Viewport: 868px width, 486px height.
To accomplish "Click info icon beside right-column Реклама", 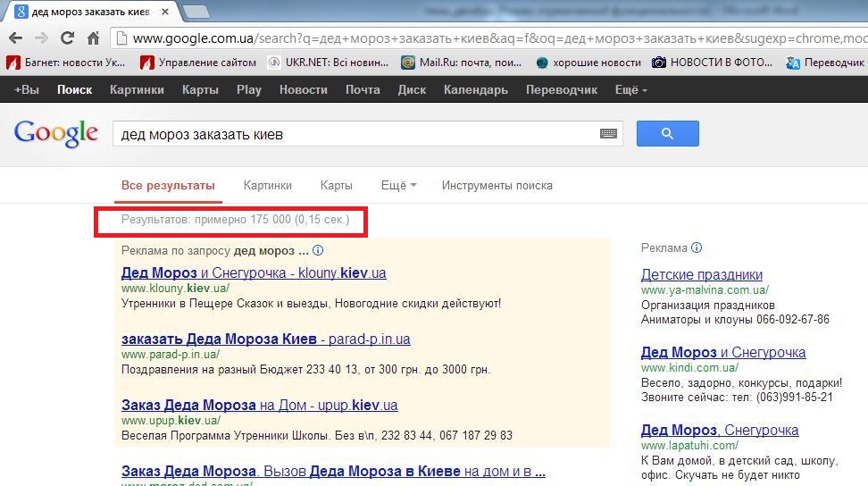I will pos(697,248).
